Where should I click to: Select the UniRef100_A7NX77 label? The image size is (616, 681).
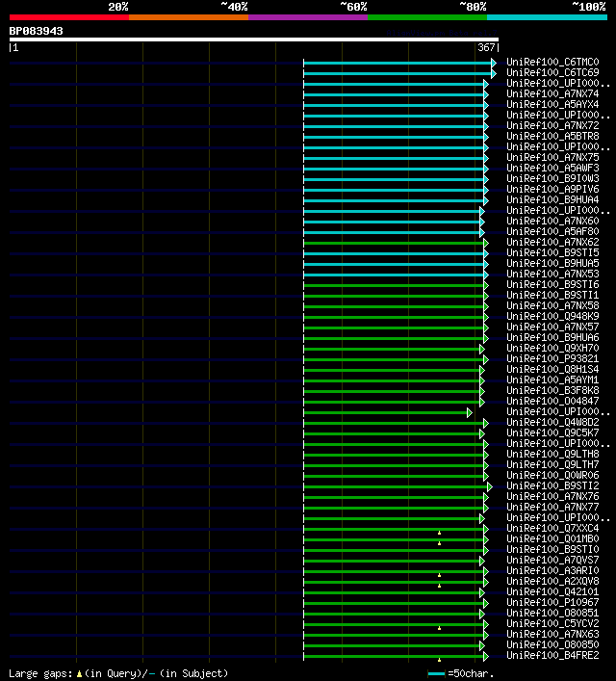coord(552,507)
